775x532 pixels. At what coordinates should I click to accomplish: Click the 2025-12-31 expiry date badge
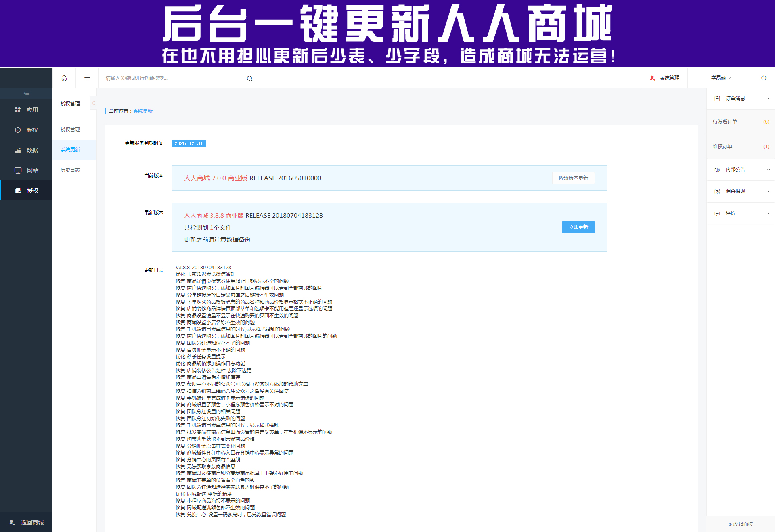pyautogui.click(x=189, y=143)
